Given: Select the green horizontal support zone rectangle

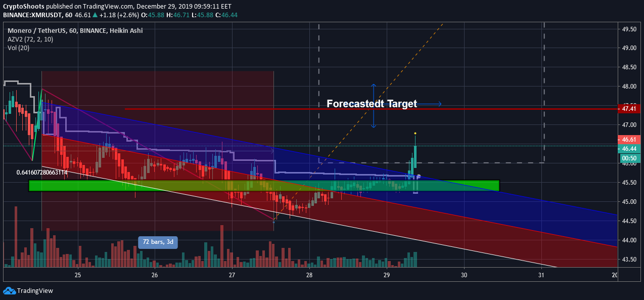Looking at the screenshot, I should click(x=264, y=186).
